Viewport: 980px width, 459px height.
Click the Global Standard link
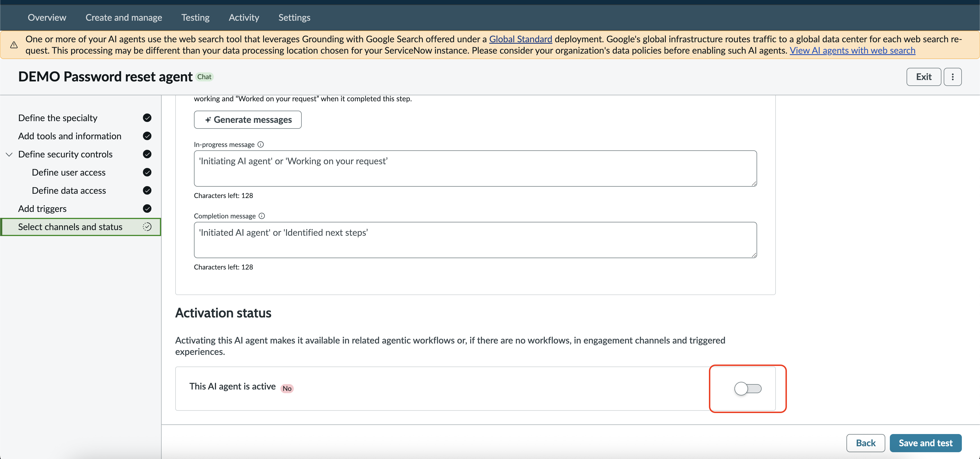[x=520, y=39]
